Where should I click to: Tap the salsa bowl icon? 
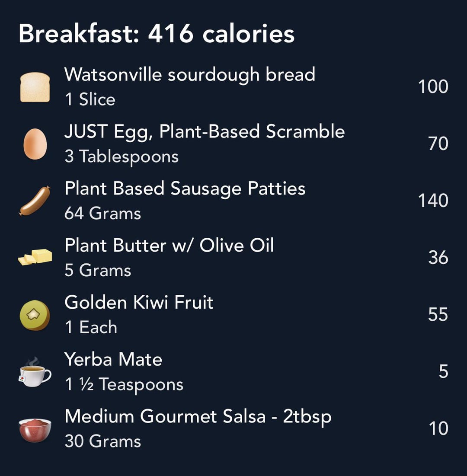pos(35,430)
